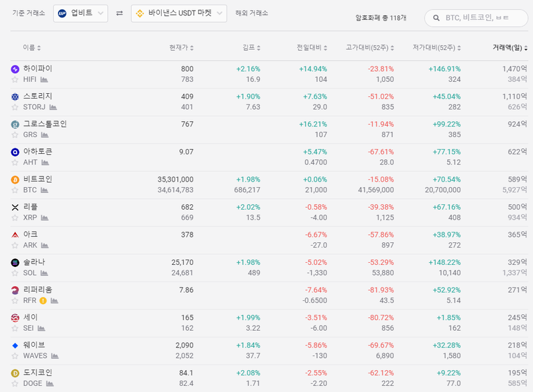Open the XRP chart icon
The height and width of the screenshot is (392, 533).
point(45,218)
